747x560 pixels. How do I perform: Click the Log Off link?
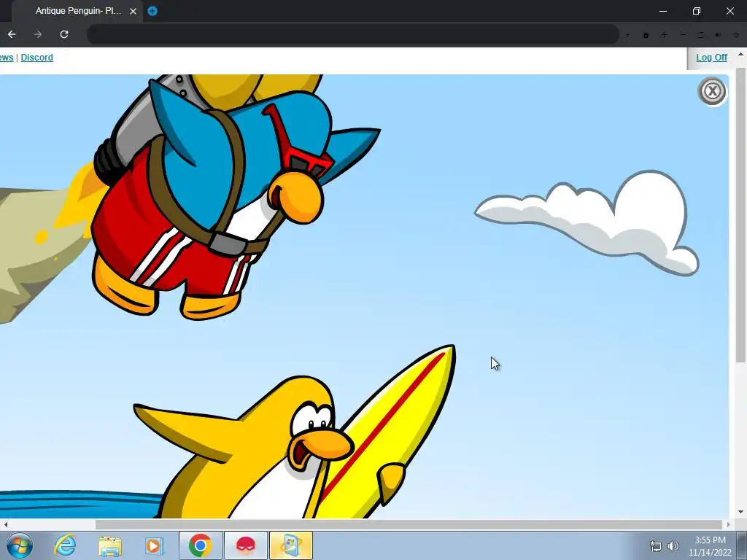(711, 57)
